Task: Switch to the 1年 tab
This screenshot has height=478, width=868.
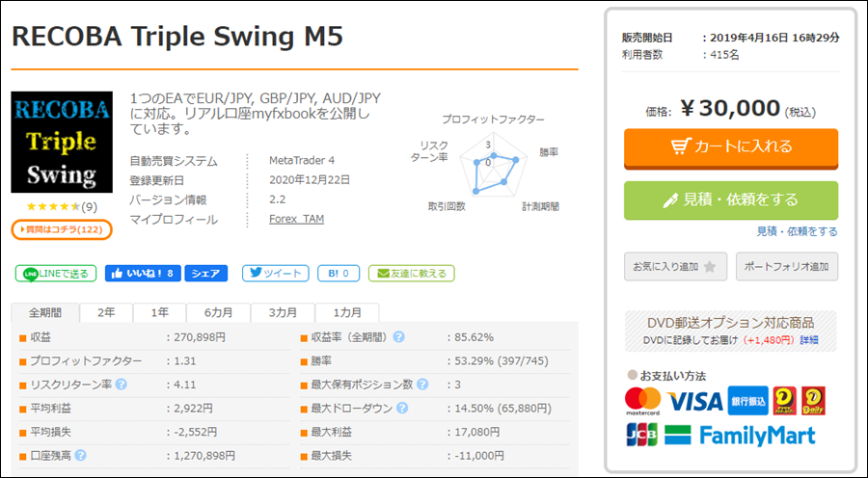Action: [x=159, y=312]
